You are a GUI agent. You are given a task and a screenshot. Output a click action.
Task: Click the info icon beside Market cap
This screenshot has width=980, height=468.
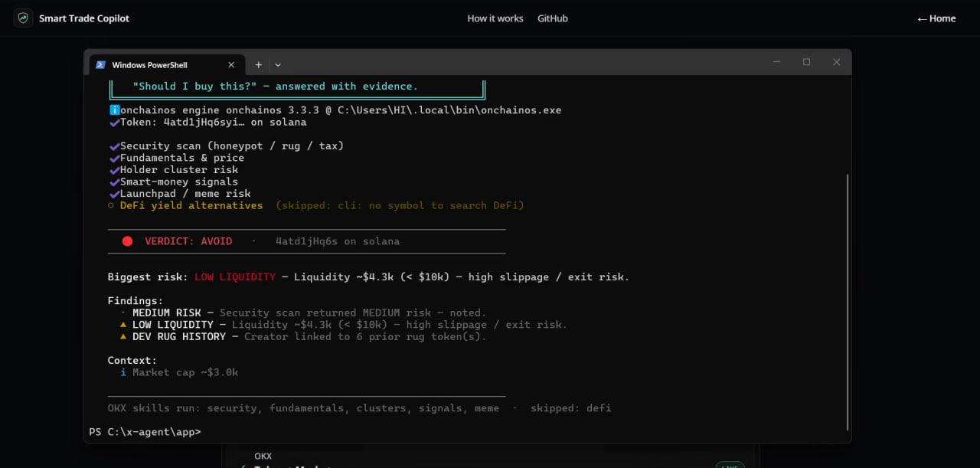pyautogui.click(x=123, y=372)
